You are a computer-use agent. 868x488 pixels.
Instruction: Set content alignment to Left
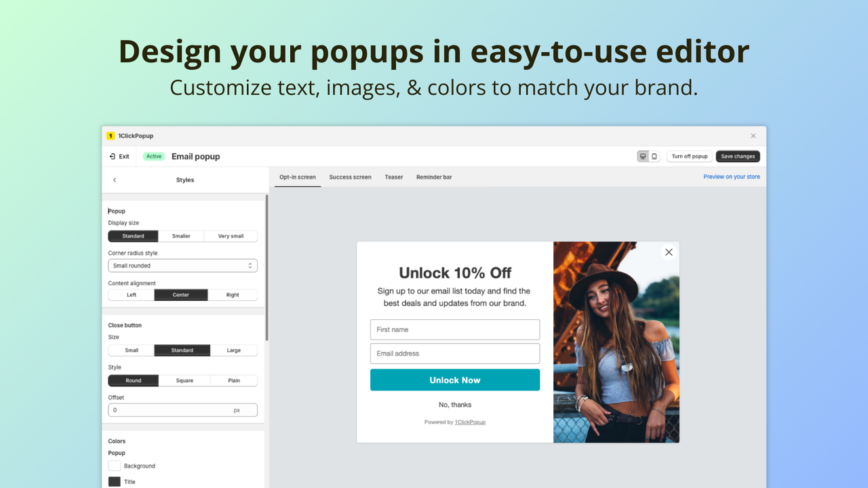click(131, 294)
